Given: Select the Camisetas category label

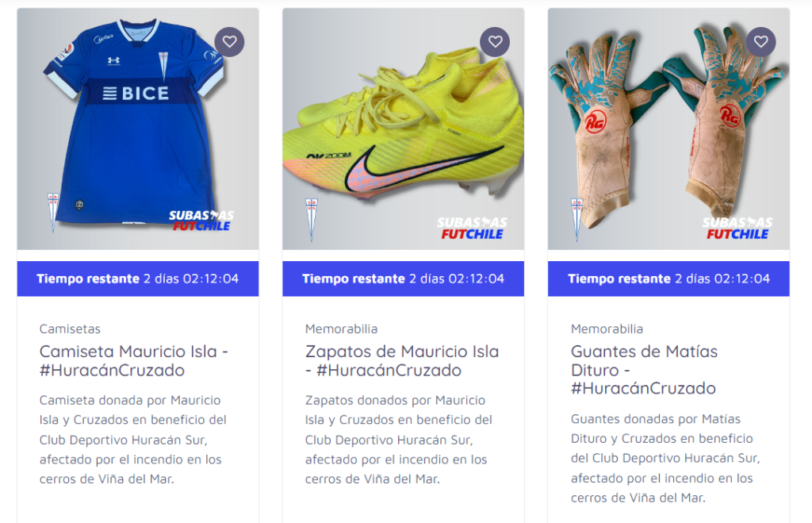Looking at the screenshot, I should coord(70,329).
